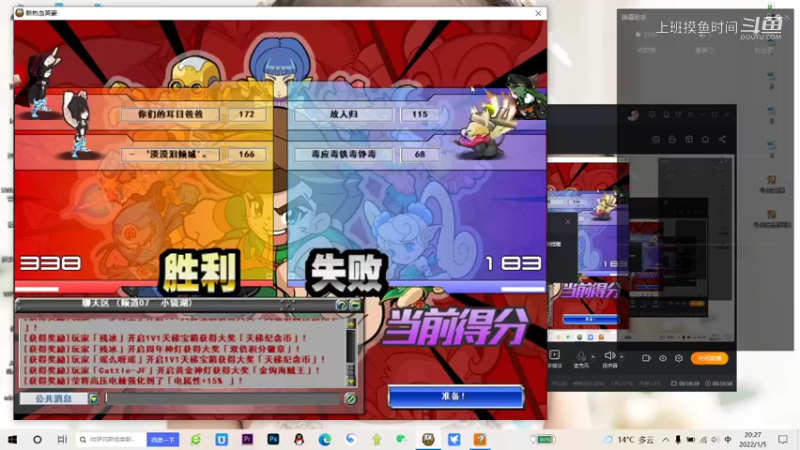The height and width of the screenshot is (450, 800).
Task: Click the Cortana circle on taskbar
Action: pos(37,439)
